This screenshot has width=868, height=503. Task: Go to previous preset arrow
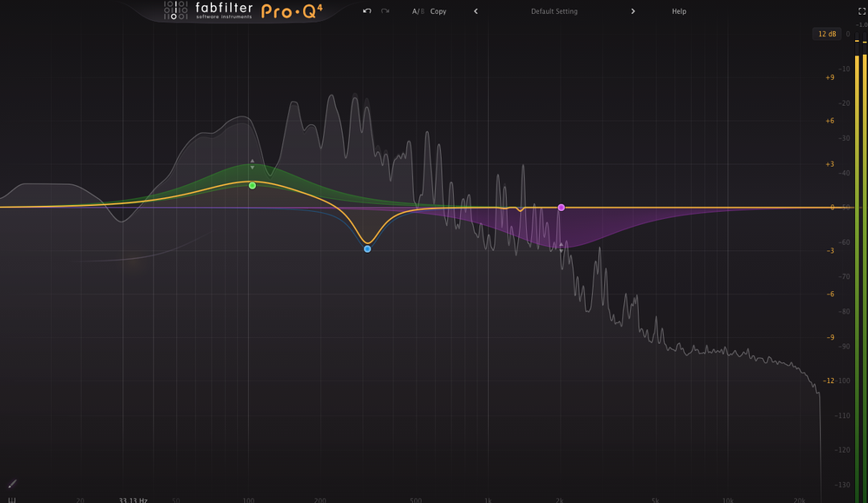coord(476,11)
